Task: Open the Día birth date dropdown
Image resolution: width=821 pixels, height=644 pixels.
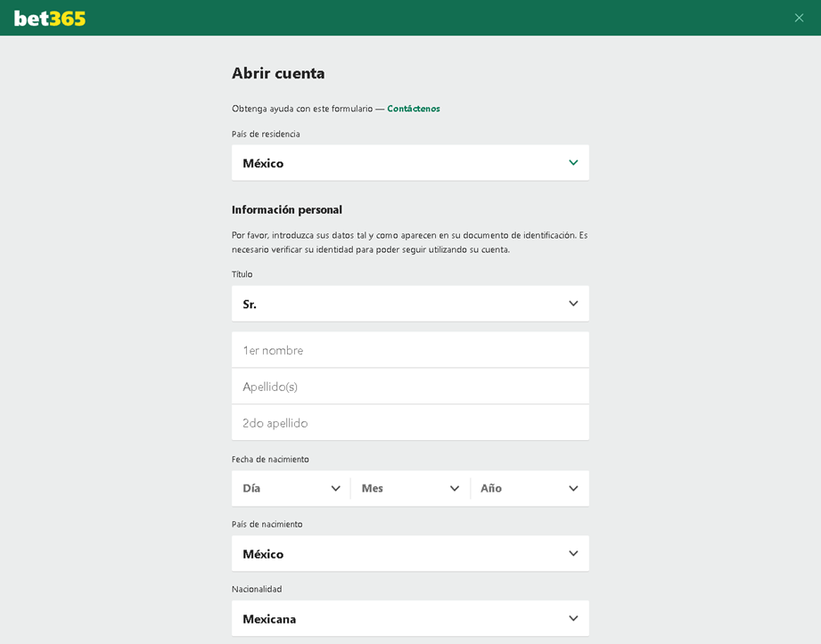Action: point(291,488)
